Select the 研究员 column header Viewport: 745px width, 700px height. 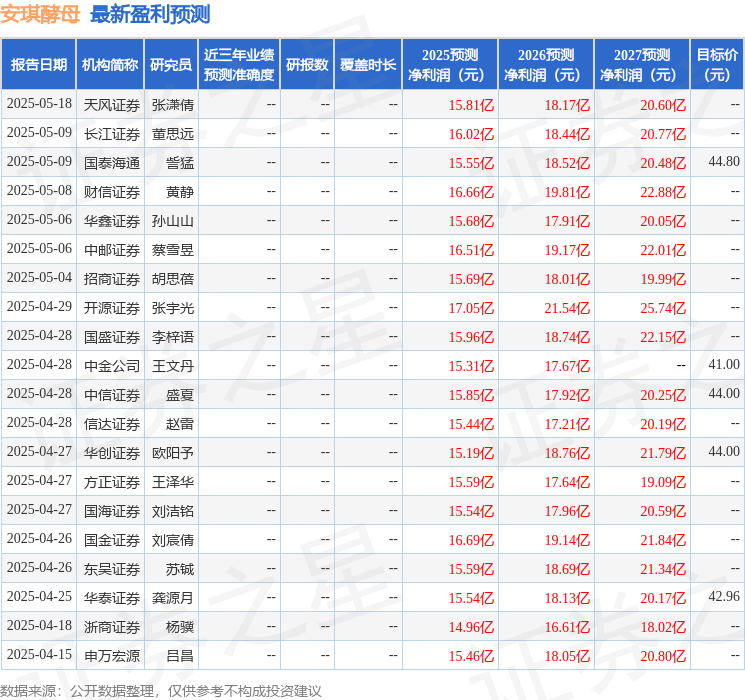pyautogui.click(x=171, y=65)
